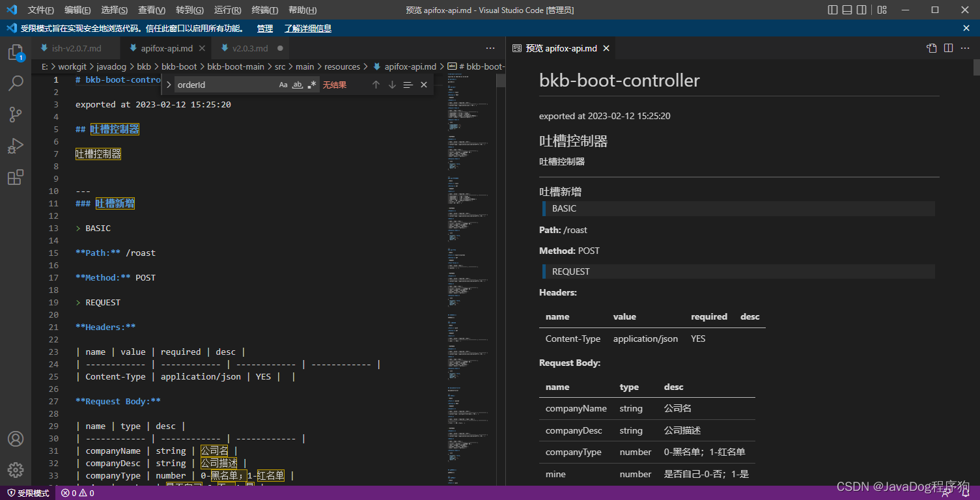Open the apifox-api.md breadcrumb dropdown
The width and height of the screenshot is (980, 500).
pyautogui.click(x=411, y=66)
